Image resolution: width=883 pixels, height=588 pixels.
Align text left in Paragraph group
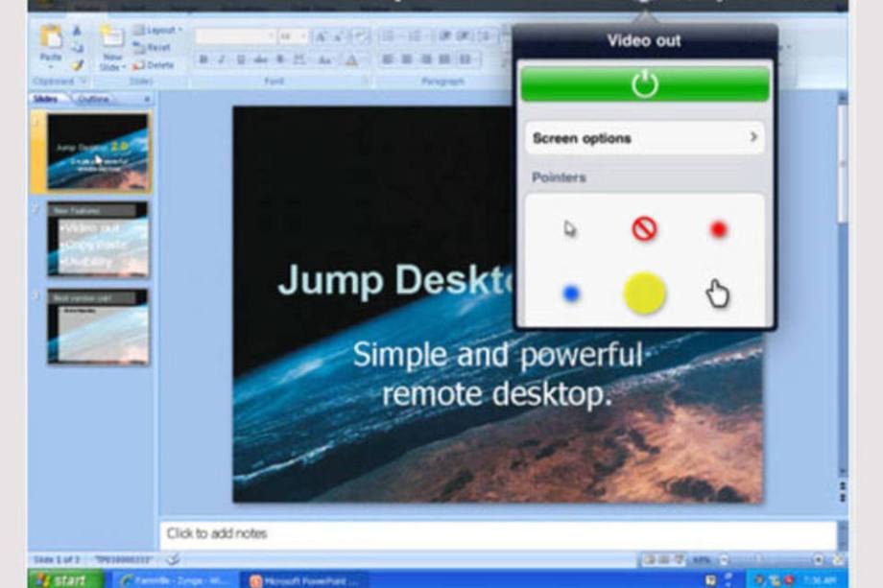pyautogui.click(x=388, y=59)
